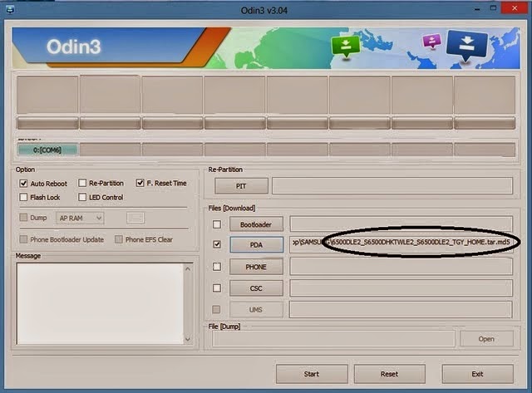Exit the Odin3 application

pyautogui.click(x=477, y=374)
